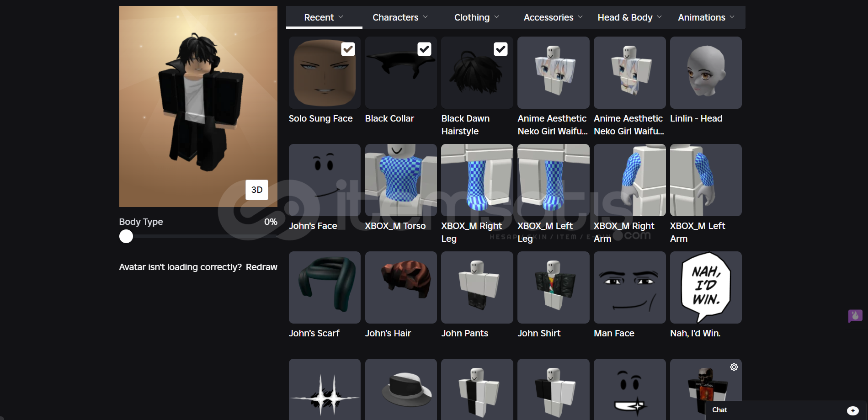Screen dimensions: 868x420
Task: Equip the Man Face item
Action: pos(630,287)
